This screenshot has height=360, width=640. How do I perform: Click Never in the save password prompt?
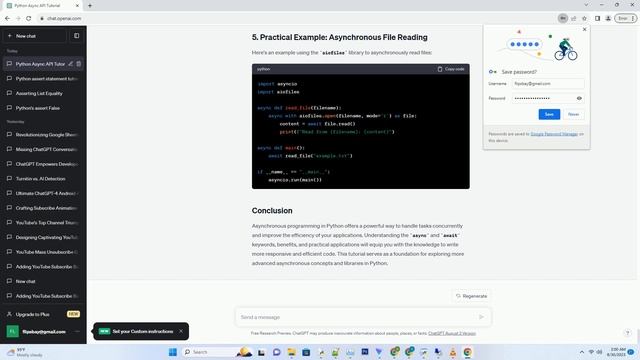pos(573,114)
